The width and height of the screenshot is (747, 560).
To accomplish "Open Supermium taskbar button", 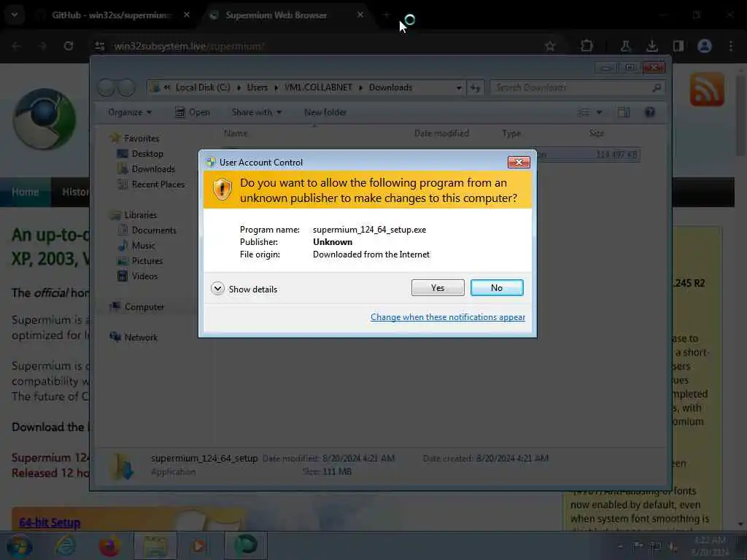I will (x=245, y=545).
